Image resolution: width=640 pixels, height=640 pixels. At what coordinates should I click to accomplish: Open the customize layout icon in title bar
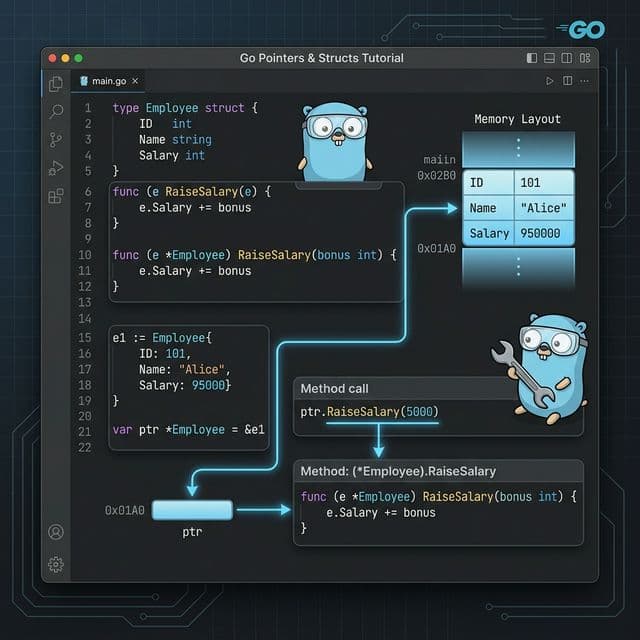coord(584,58)
